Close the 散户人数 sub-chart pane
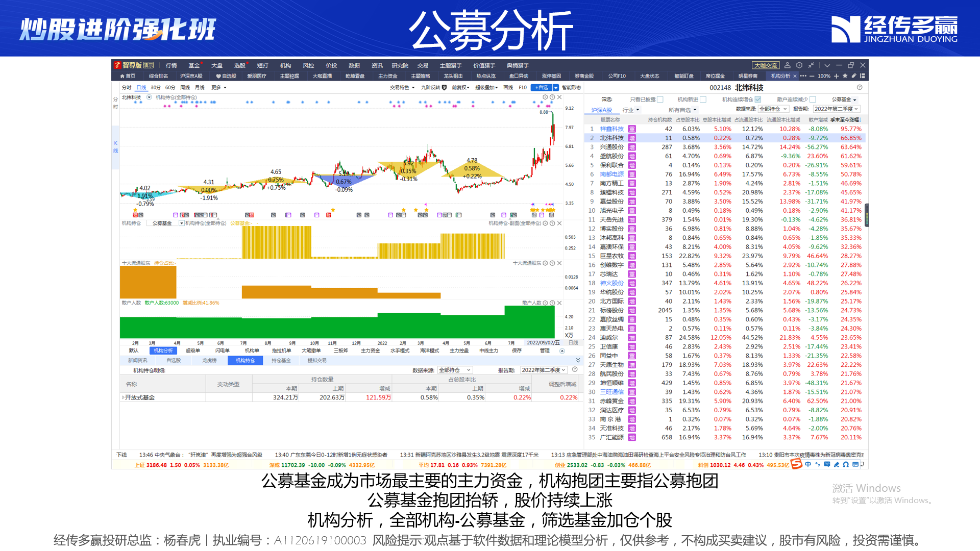Screen dimensions: 980x551 click(559, 303)
